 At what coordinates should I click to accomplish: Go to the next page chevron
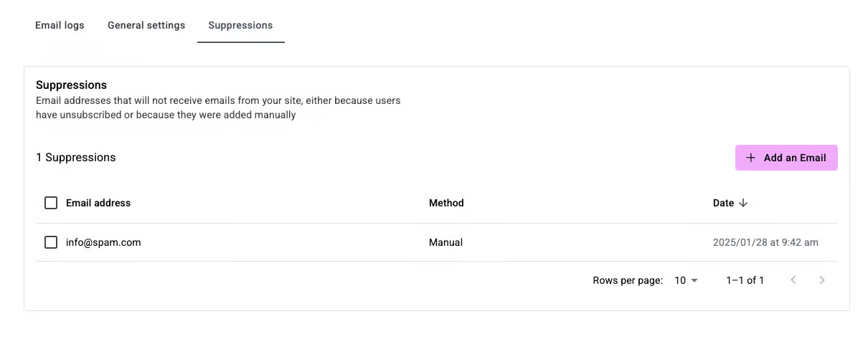[822, 280]
